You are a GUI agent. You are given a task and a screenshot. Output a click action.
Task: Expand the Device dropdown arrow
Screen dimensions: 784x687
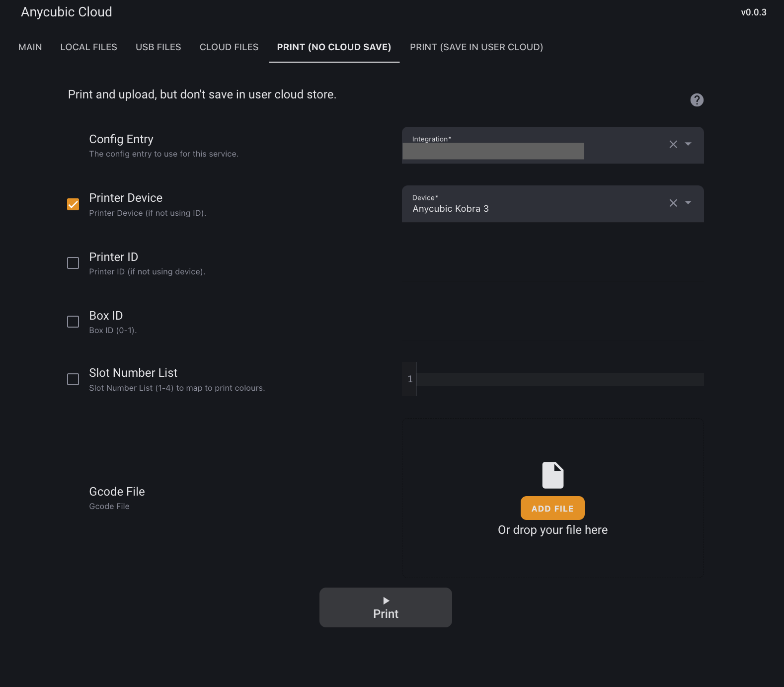688,203
